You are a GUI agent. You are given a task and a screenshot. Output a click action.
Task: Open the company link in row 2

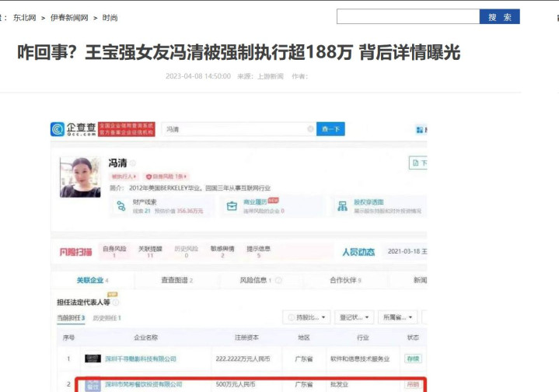click(x=143, y=384)
